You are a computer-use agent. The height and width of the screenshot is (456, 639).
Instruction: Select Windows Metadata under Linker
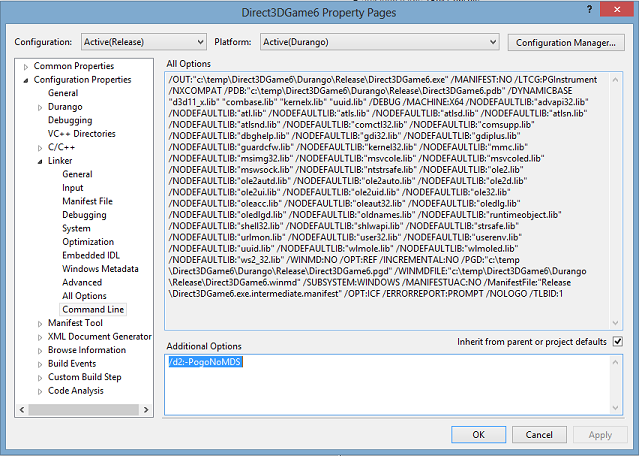(x=100, y=269)
